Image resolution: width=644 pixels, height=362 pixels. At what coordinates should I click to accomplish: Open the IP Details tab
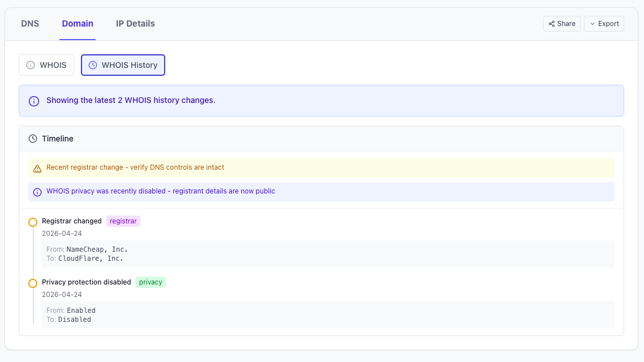pyautogui.click(x=135, y=24)
